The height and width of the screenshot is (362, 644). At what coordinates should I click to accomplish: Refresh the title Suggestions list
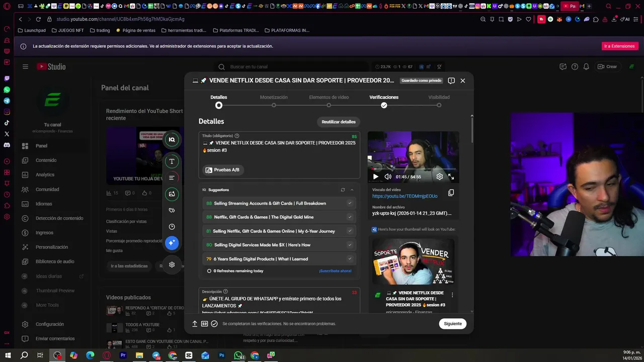point(343,190)
